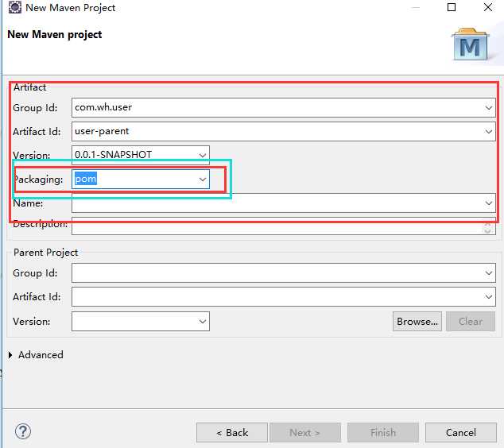
Task: Close the New Maven Project window
Action: 488,7
